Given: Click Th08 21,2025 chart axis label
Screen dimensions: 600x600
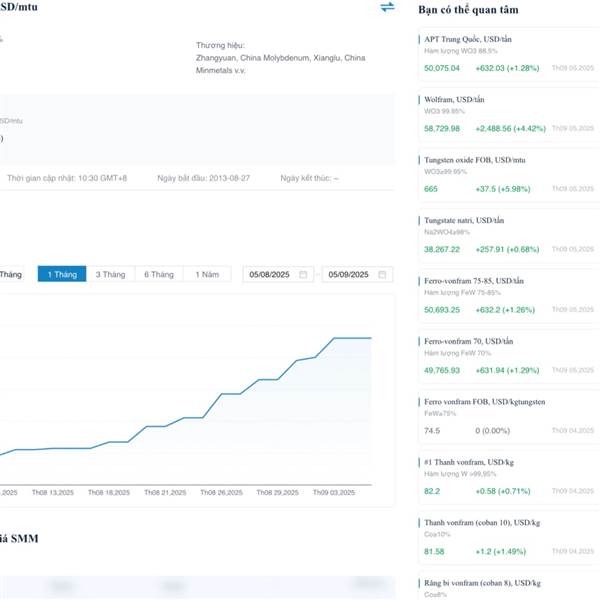Looking at the screenshot, I should tap(165, 492).
